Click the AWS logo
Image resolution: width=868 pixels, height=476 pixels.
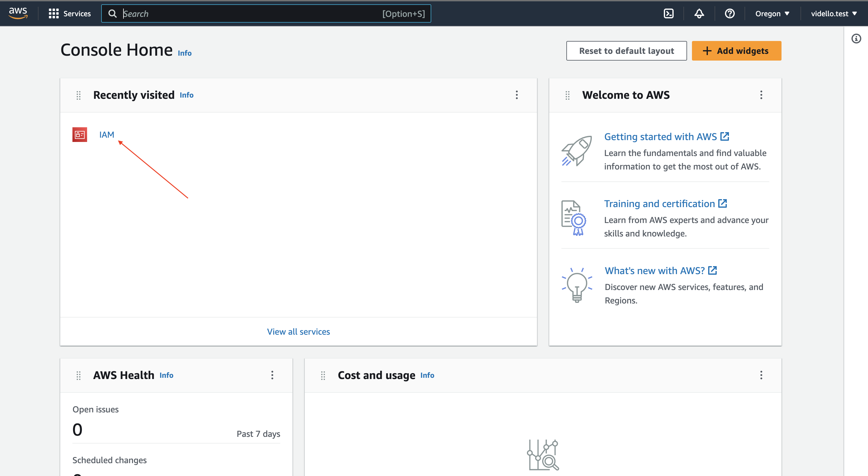(x=18, y=13)
